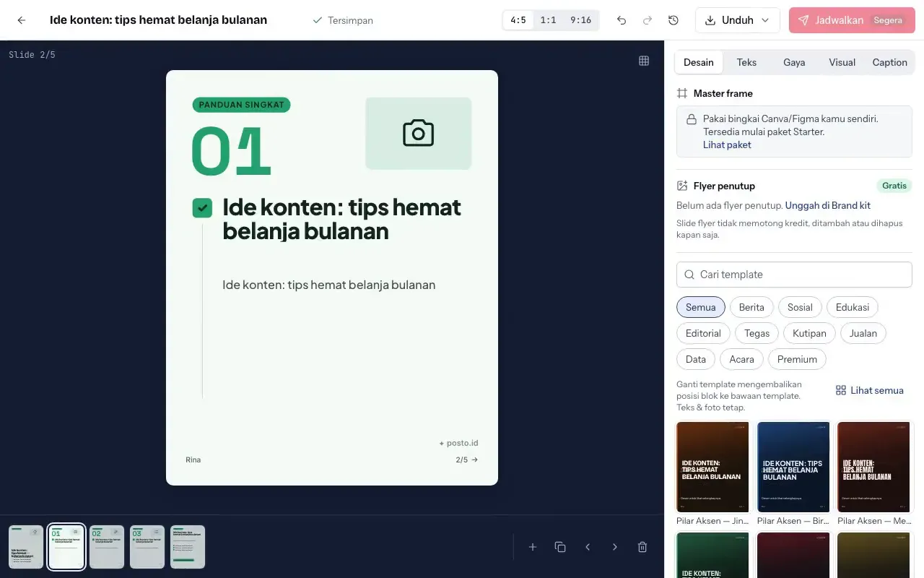Filter templates by Jualan
Viewport: 924px width, 578px height.
pos(863,333)
